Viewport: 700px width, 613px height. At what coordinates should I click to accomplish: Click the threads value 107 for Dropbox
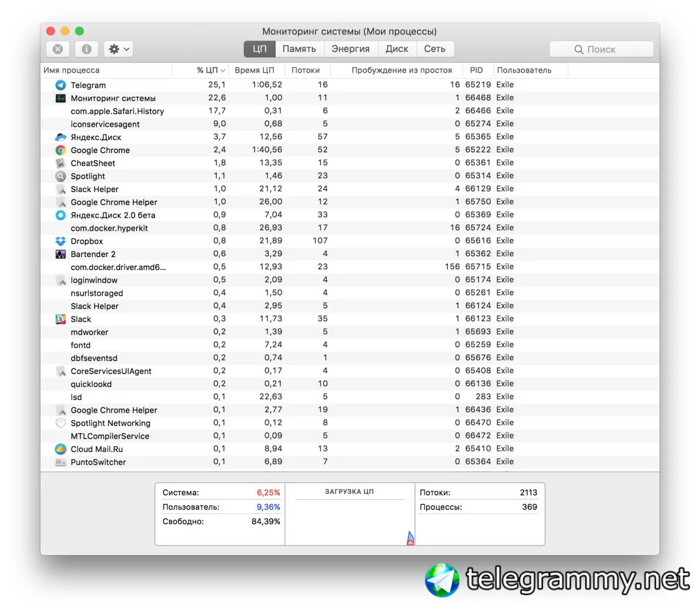[x=320, y=241]
